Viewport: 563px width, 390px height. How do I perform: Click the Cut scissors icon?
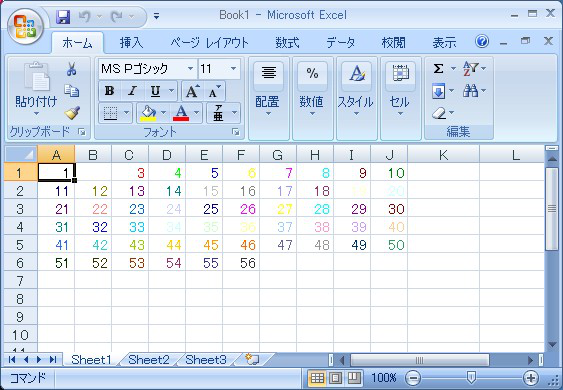71,69
